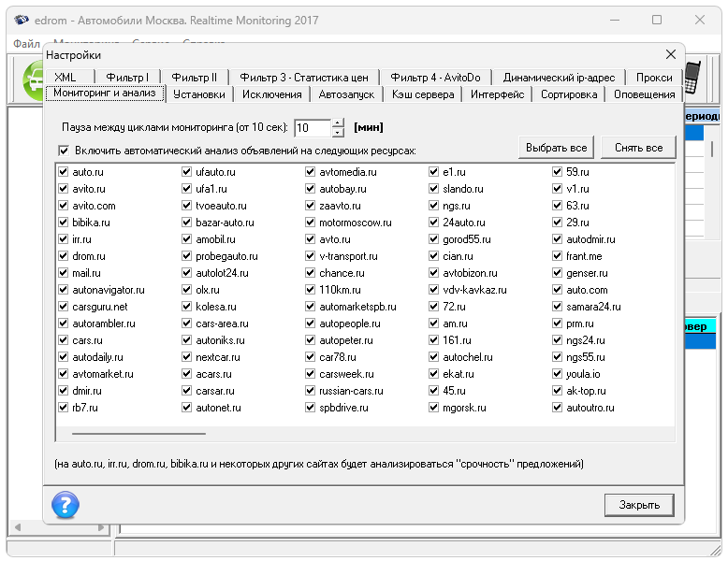This screenshot has width=728, height=561.
Task: Toggle the cian.ru checkbox
Action: [433, 255]
